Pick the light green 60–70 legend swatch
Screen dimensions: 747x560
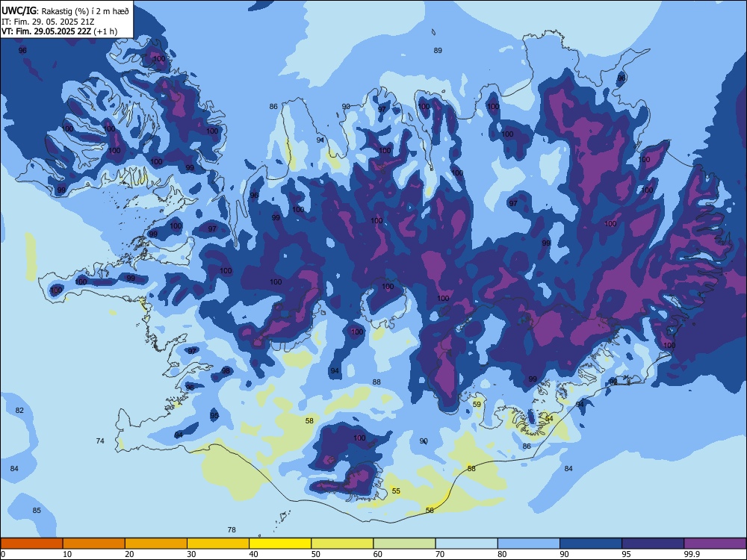point(404,544)
